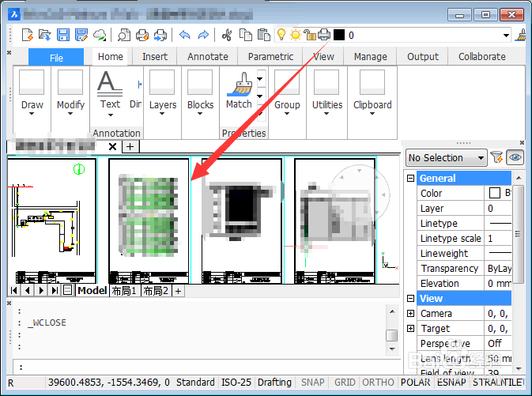Add a new drawing tab
Viewport: 532px width, 396px height.
coord(130,146)
